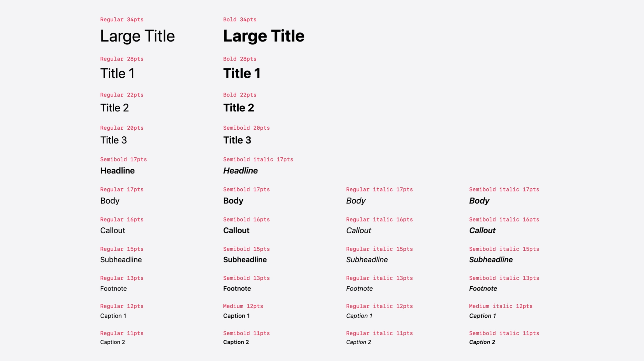Select the medium non-italic Caption 1 sample
This screenshot has height=361, width=644.
236,316
